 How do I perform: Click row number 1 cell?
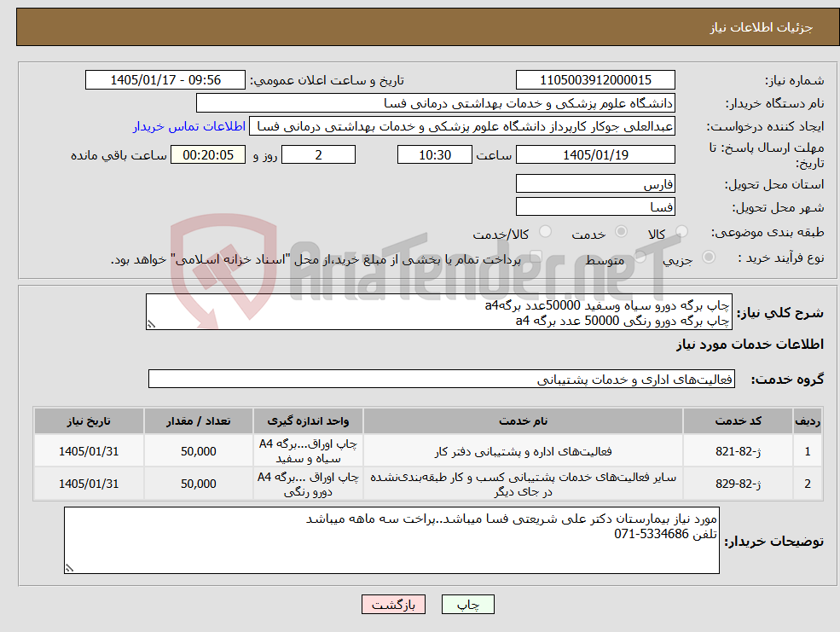808,451
